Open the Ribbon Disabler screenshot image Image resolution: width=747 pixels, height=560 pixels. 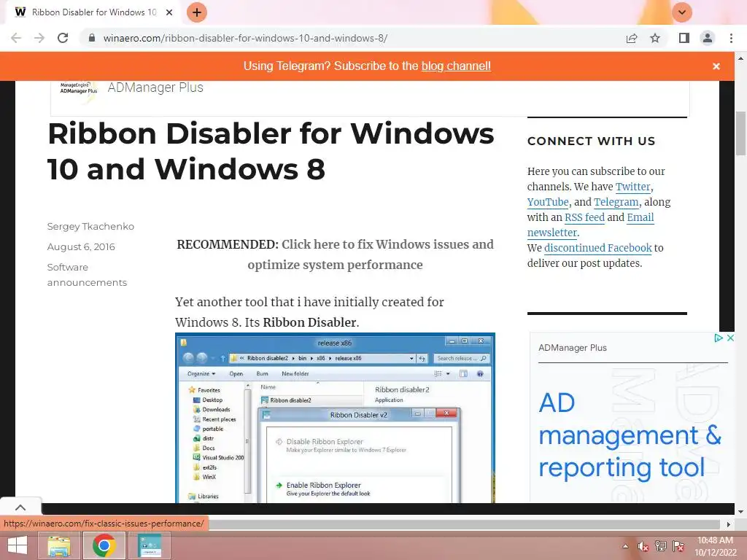[x=335, y=418]
